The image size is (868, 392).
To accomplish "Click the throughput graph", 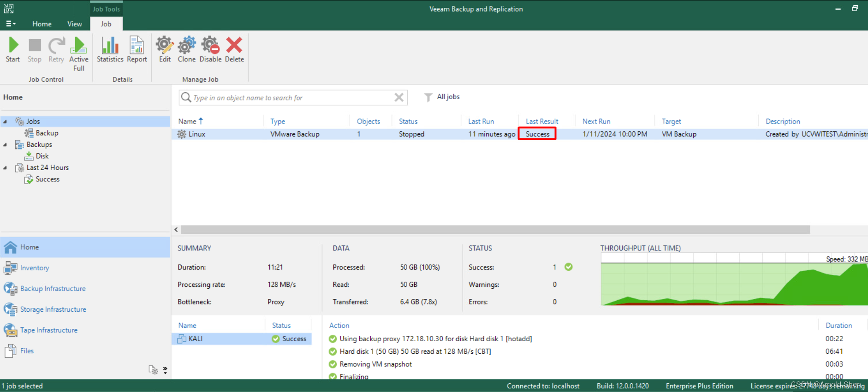I will 734,279.
